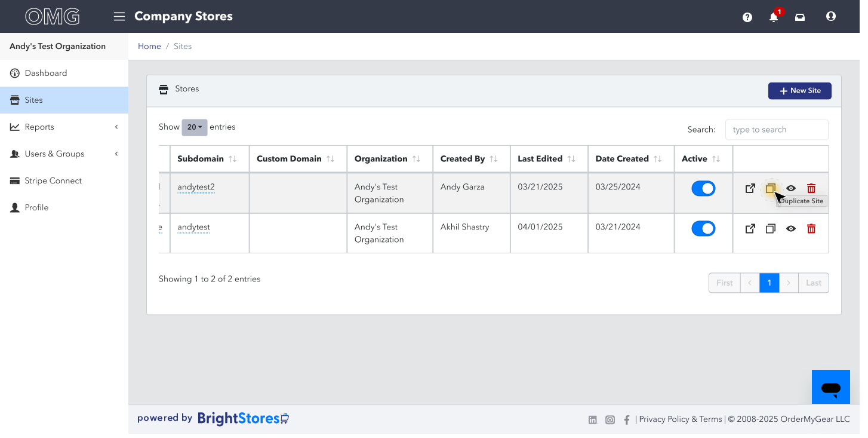
Task: Sort by the Custom Domain column
Action: [298, 159]
